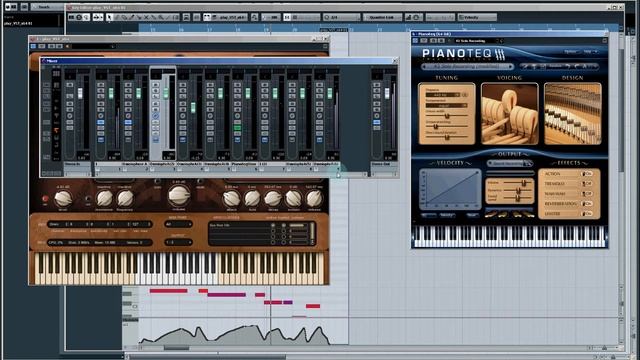Toggle the Reverberation On switch in Pianoteq
This screenshot has height=360, width=640.
click(x=586, y=203)
